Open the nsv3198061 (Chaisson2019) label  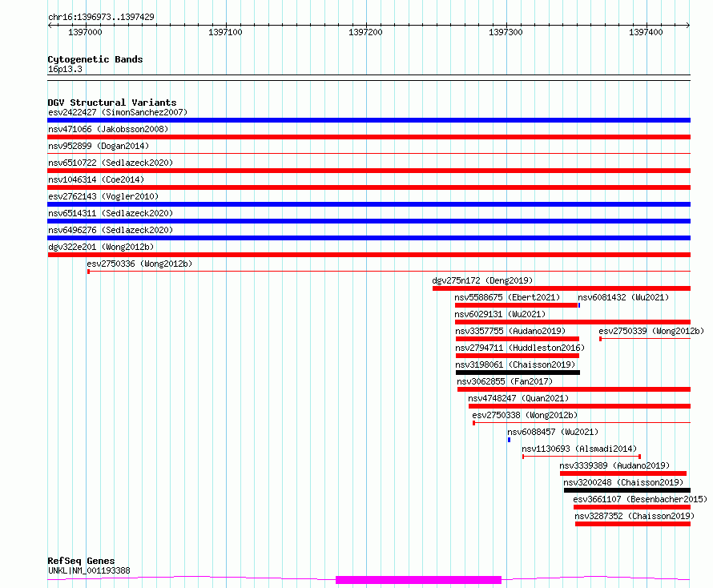tap(515, 364)
